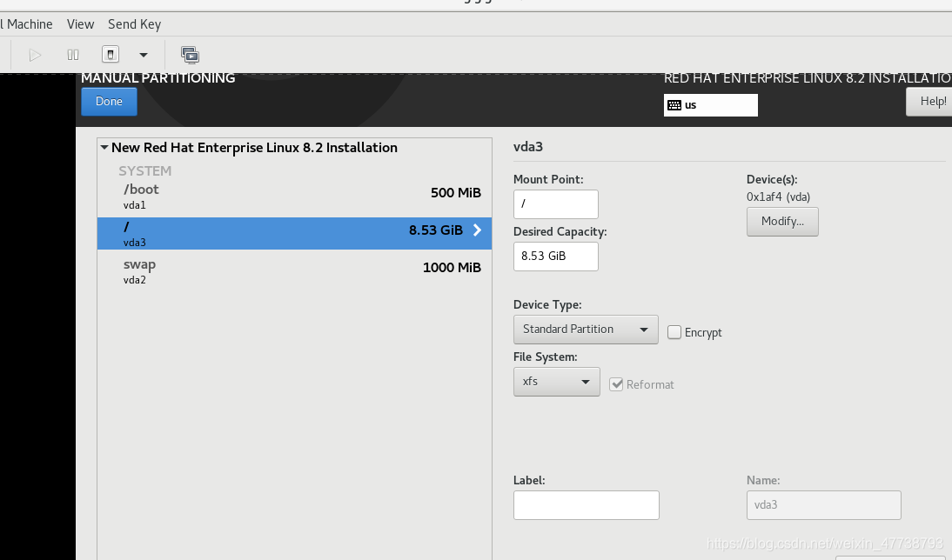Click the fullscreen console monitor icon
This screenshot has height=560, width=952.
point(190,55)
